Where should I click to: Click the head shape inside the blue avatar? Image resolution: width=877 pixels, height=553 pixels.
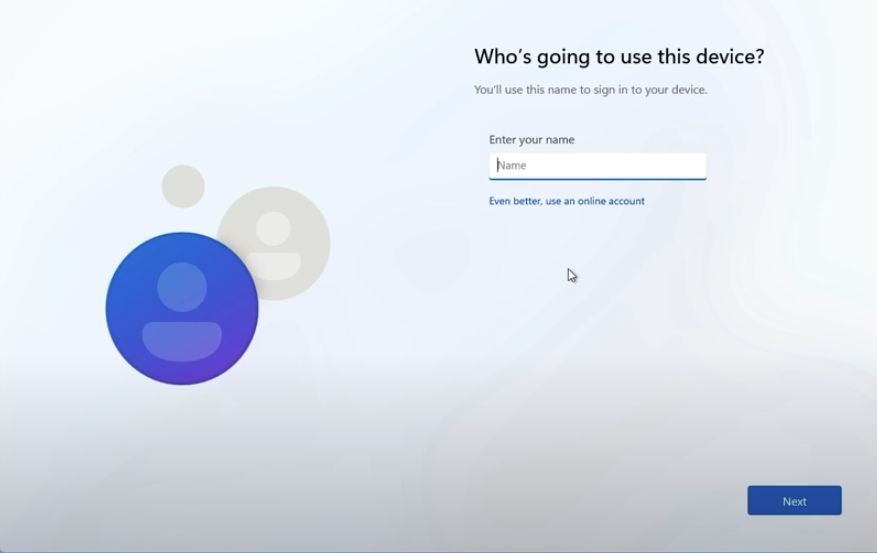(182, 287)
